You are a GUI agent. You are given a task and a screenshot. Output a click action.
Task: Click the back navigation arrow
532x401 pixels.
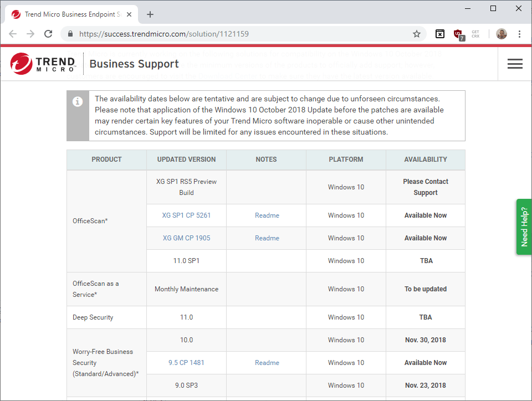point(13,34)
